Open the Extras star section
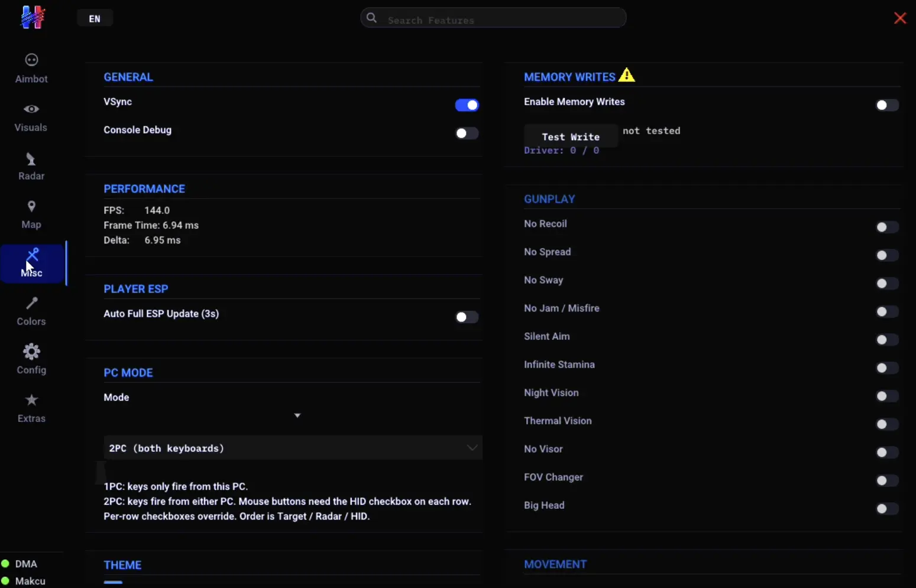916x588 pixels. point(31,408)
